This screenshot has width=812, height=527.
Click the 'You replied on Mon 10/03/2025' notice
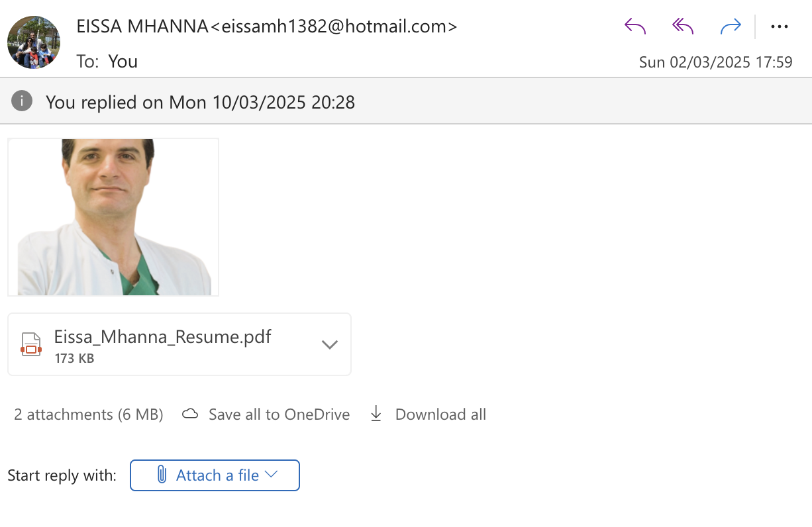(x=200, y=102)
